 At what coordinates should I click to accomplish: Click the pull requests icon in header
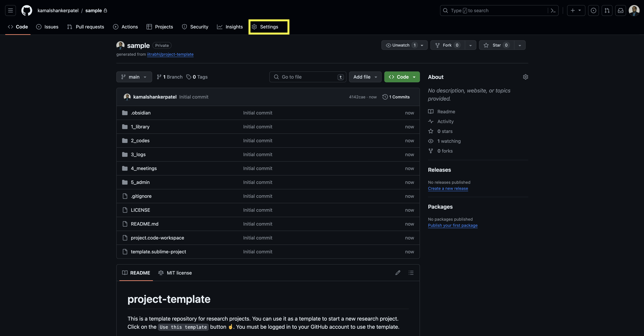(x=607, y=10)
